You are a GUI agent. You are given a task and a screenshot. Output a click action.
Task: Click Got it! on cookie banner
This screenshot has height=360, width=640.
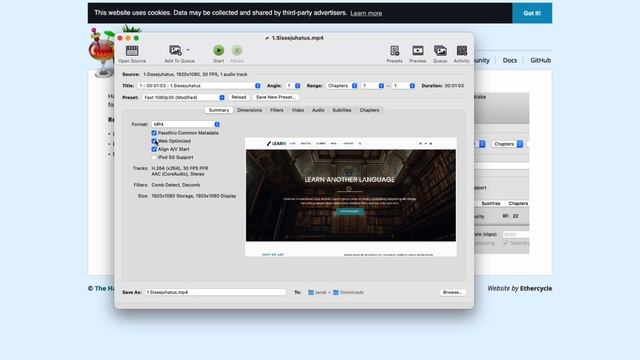pos(532,13)
